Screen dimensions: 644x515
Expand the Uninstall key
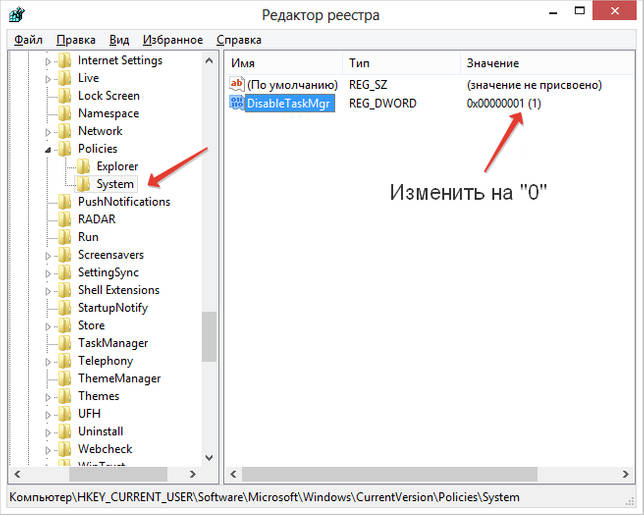(x=48, y=432)
